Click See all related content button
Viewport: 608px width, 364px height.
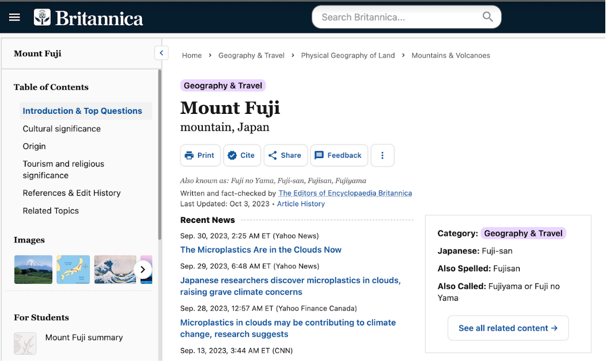click(x=508, y=328)
